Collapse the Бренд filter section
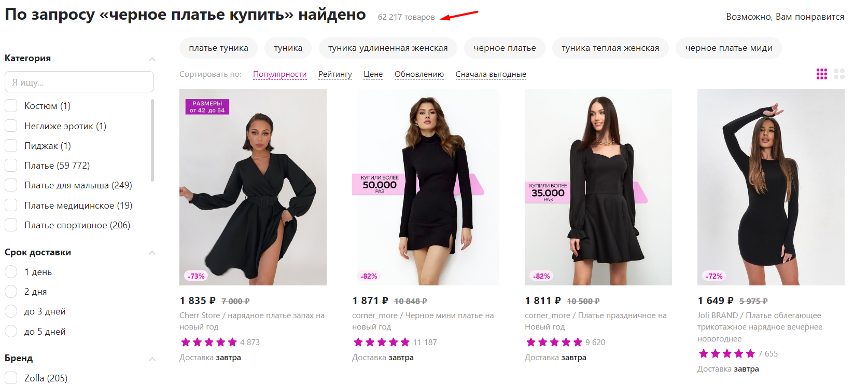868x384 pixels. (152, 359)
